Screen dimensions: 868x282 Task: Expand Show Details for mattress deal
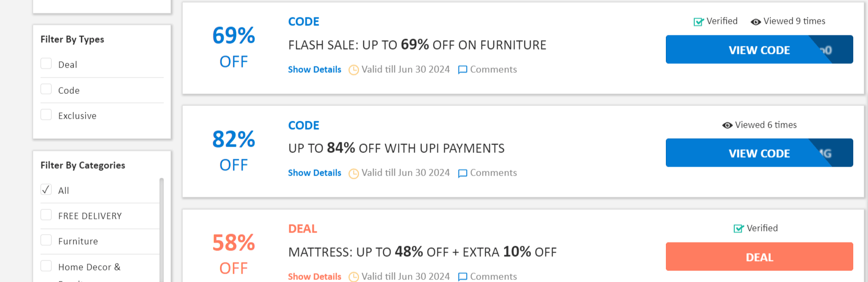point(314,277)
